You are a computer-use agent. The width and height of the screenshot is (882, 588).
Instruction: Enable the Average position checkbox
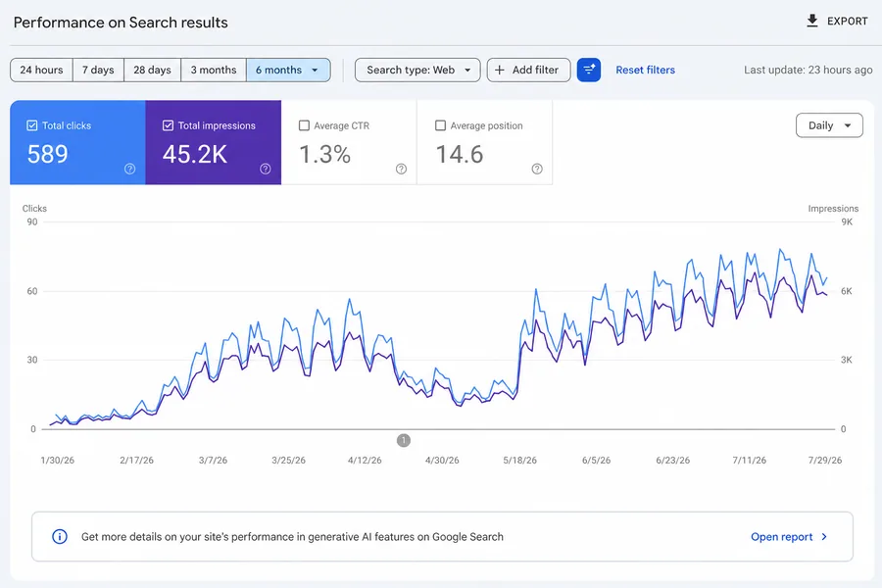click(440, 125)
